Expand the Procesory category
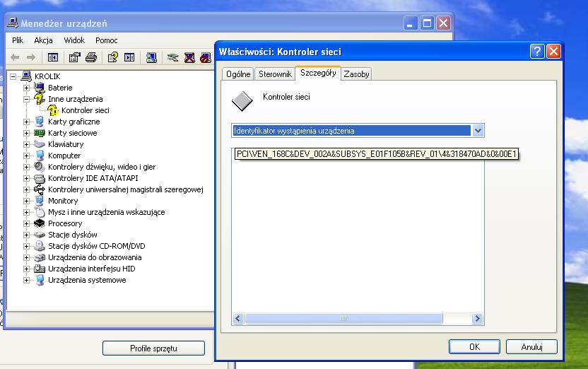The width and height of the screenshot is (588, 369). pyautogui.click(x=26, y=223)
